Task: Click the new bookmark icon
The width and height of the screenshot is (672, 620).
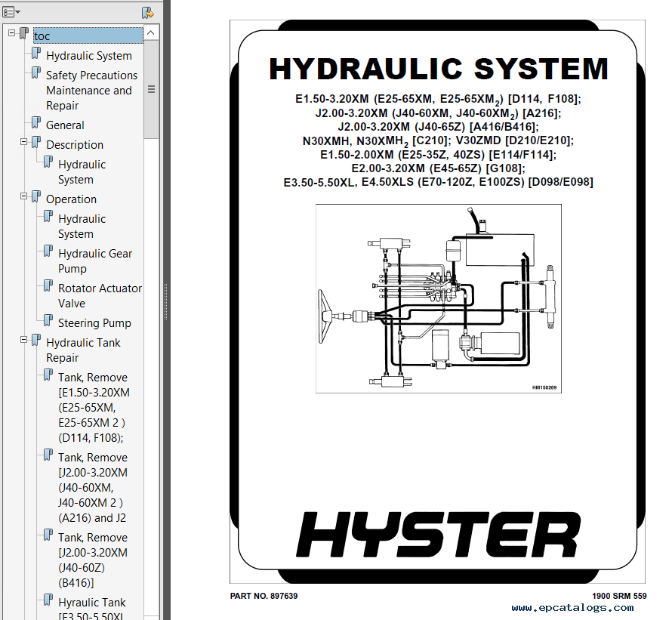Action: click(148, 12)
